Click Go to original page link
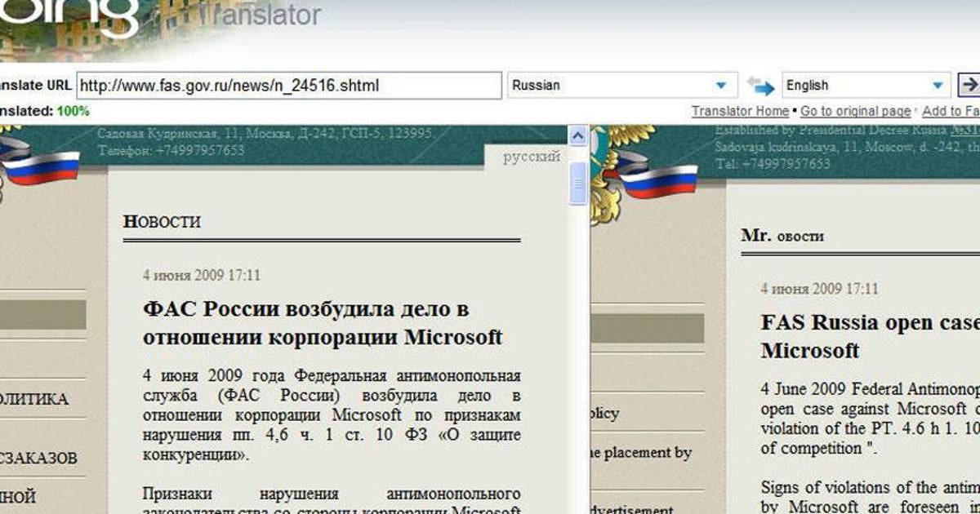The image size is (980, 514). click(x=855, y=111)
